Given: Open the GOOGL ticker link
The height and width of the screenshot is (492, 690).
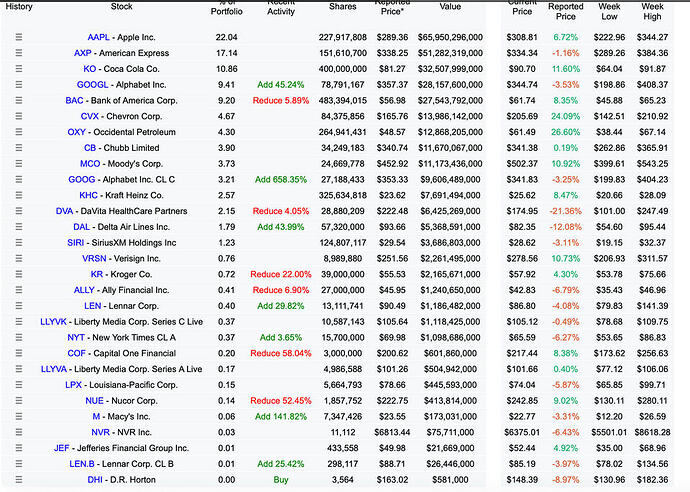Looking at the screenshot, I should (x=92, y=84).
